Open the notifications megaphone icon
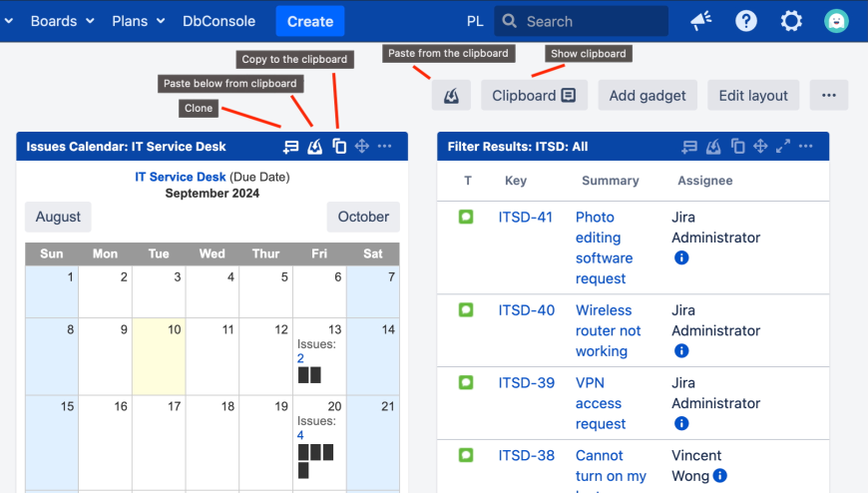The height and width of the screenshot is (493, 868). coord(700,21)
